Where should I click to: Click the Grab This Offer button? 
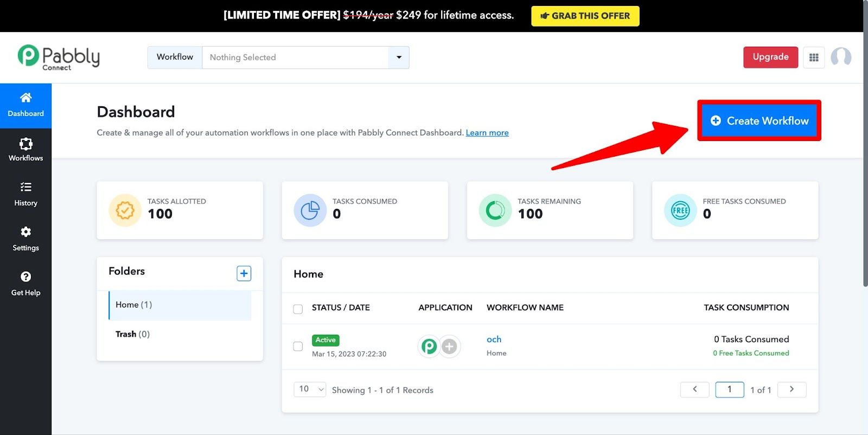click(585, 16)
